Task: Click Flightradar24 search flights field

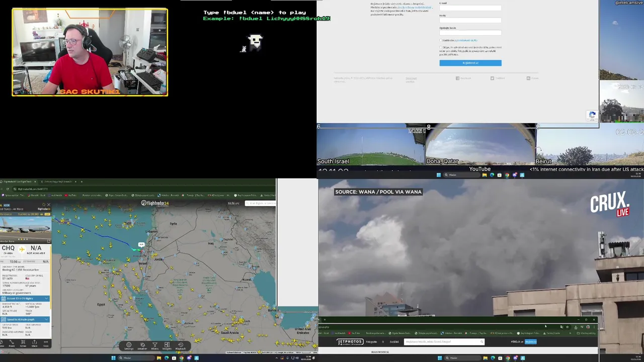Action: coord(260,203)
